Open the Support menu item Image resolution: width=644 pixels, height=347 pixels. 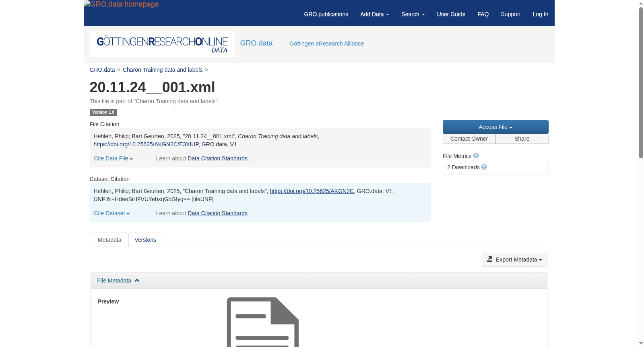tap(511, 14)
